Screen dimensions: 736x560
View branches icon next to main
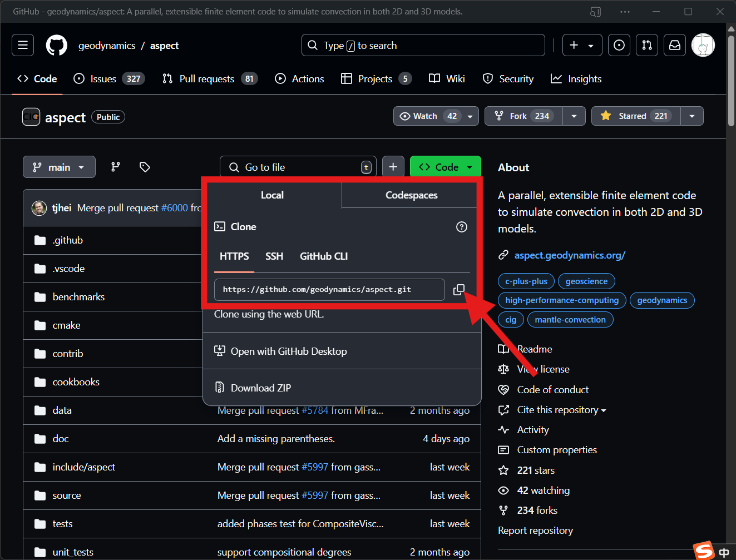click(x=116, y=167)
